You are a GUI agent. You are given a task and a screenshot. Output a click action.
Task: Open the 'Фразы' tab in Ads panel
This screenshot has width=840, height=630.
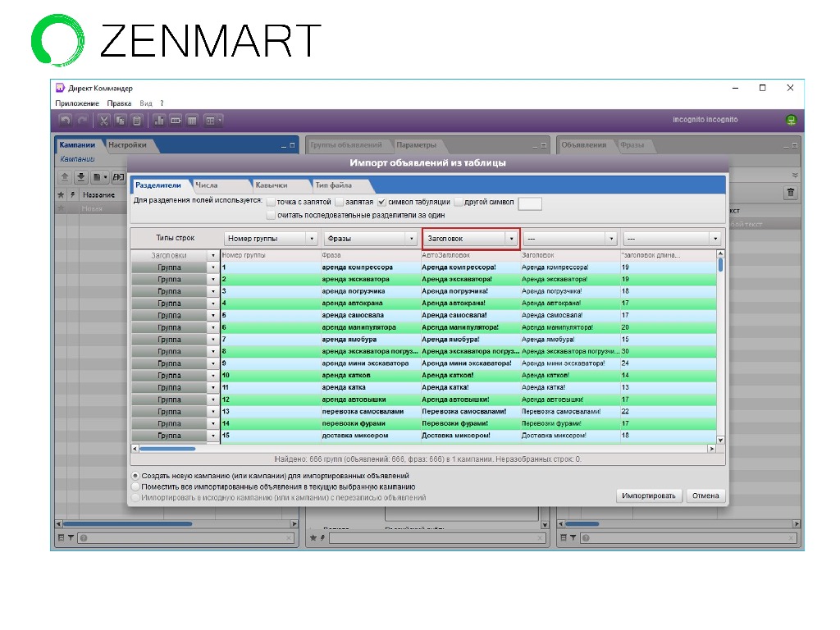(632, 144)
